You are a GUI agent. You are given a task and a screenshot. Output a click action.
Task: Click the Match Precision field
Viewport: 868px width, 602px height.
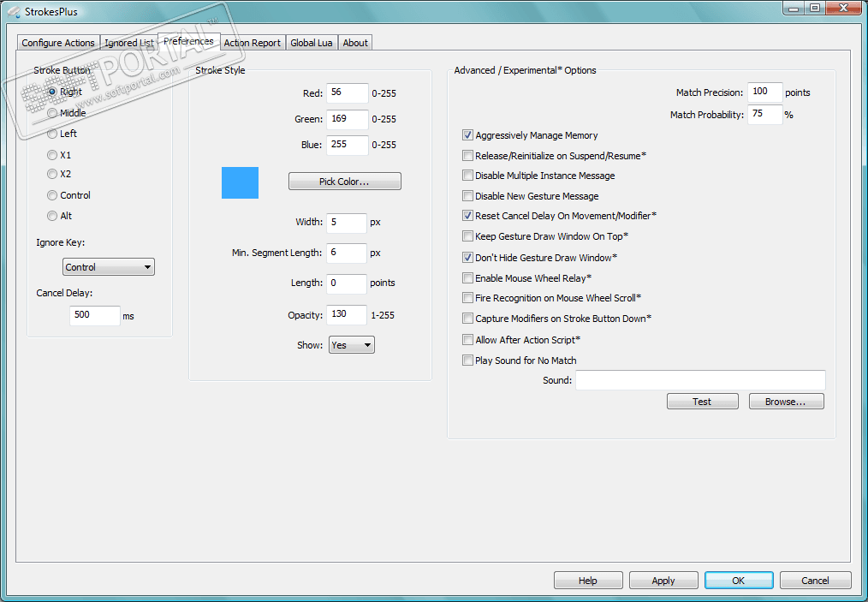pyautogui.click(x=765, y=92)
